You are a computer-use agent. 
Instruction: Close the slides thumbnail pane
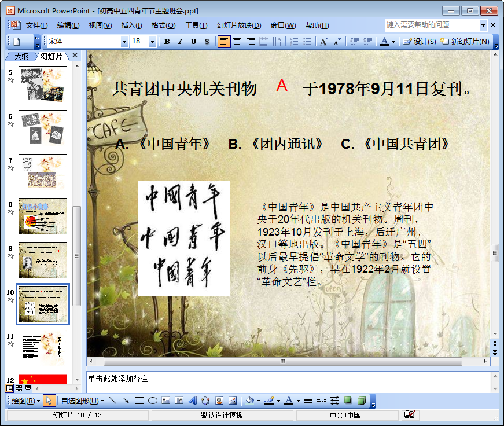tap(75, 56)
